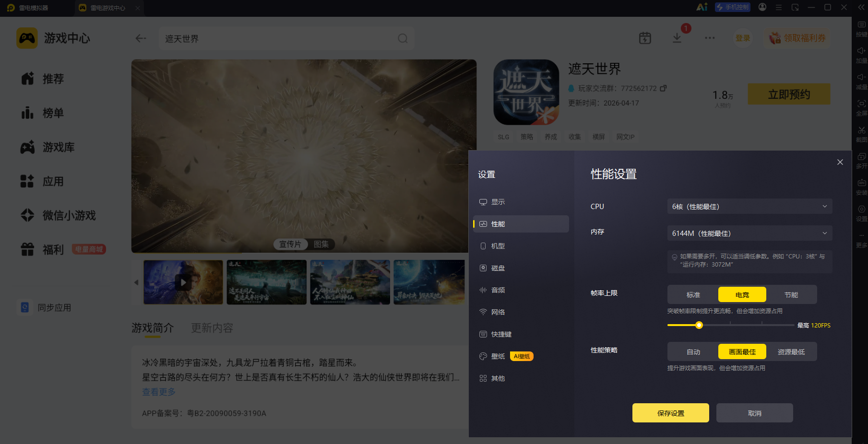Go to 榜单 in left navigation
Screen dimensions: 868x444
(x=43, y=113)
